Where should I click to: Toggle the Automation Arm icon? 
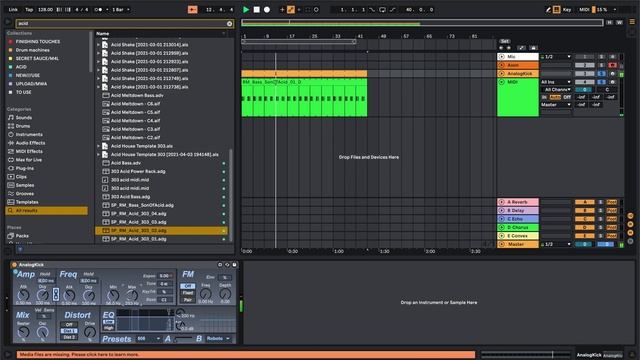pos(291,9)
